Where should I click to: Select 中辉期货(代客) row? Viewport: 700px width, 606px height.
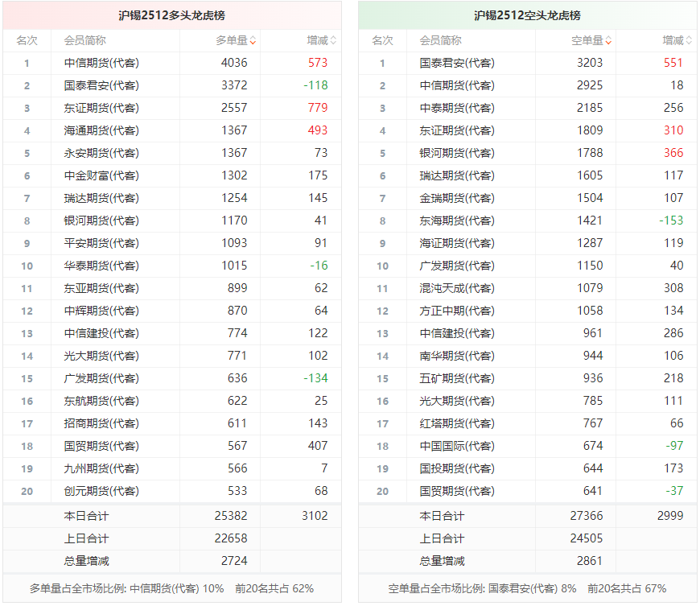(x=172, y=311)
